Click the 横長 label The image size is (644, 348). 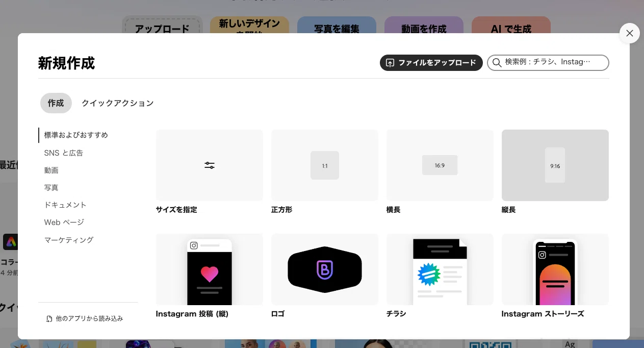394,210
